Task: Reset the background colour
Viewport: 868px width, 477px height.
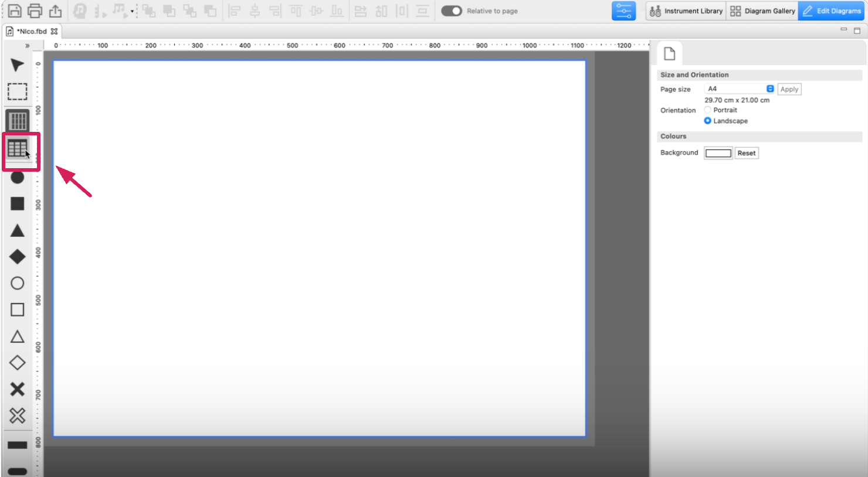Action: tap(747, 153)
